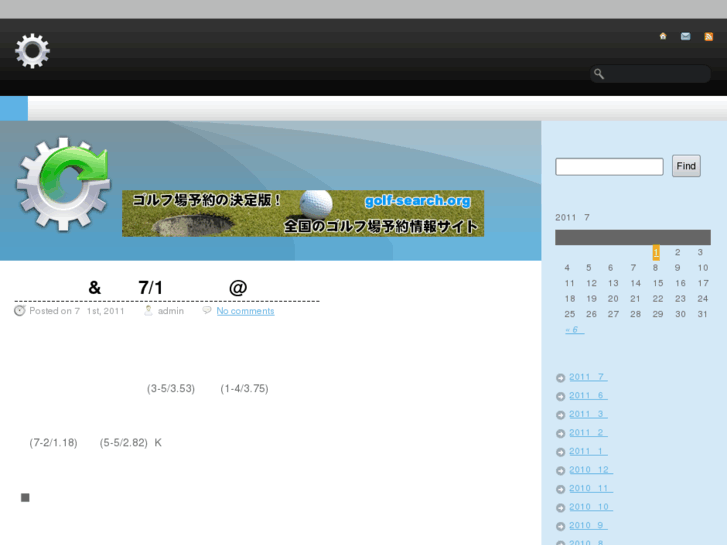727x545 pixels.
Task: Click the gear logo in the header
Action: [32, 51]
